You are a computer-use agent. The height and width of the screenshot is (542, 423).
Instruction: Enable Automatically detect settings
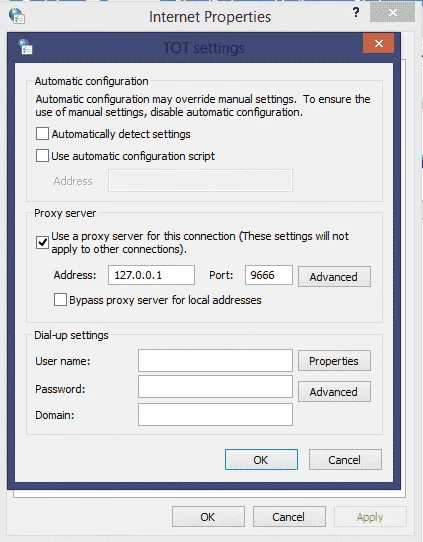(x=42, y=133)
